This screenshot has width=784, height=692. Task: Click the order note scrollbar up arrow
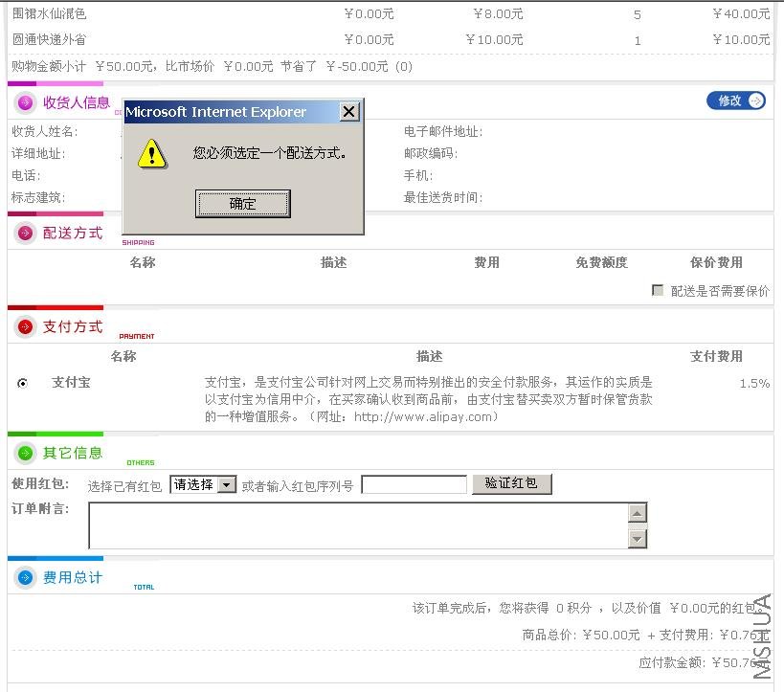(638, 514)
